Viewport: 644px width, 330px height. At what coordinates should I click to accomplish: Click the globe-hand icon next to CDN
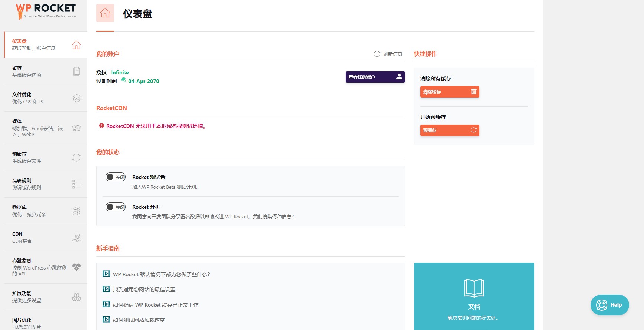coord(76,238)
